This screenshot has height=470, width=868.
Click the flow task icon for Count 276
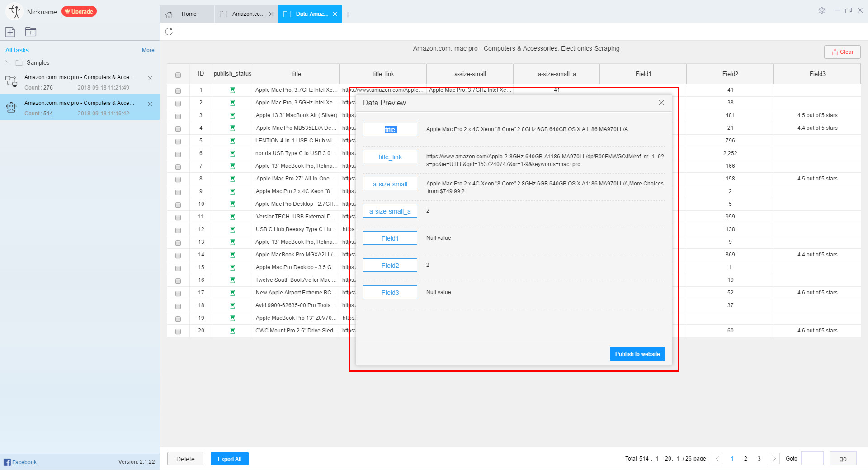point(11,81)
